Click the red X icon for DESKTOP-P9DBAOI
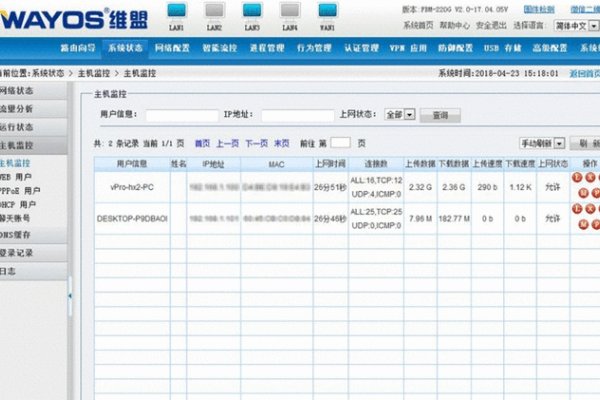 coord(590,209)
